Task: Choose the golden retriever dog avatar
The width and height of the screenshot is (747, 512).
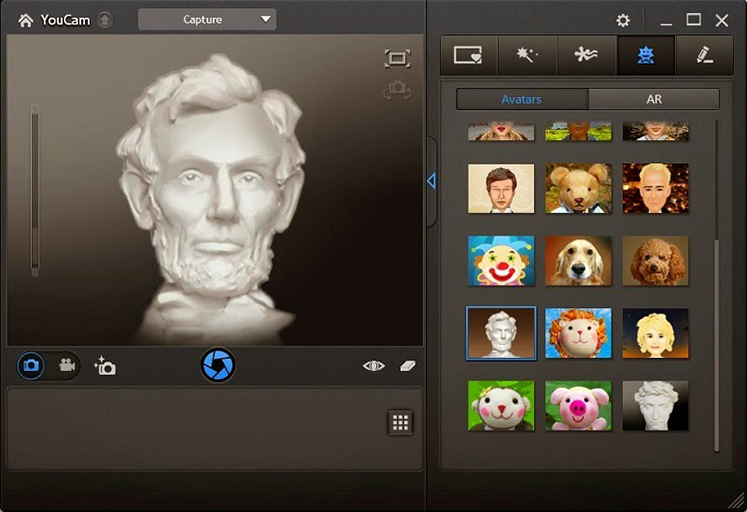Action: (578, 261)
